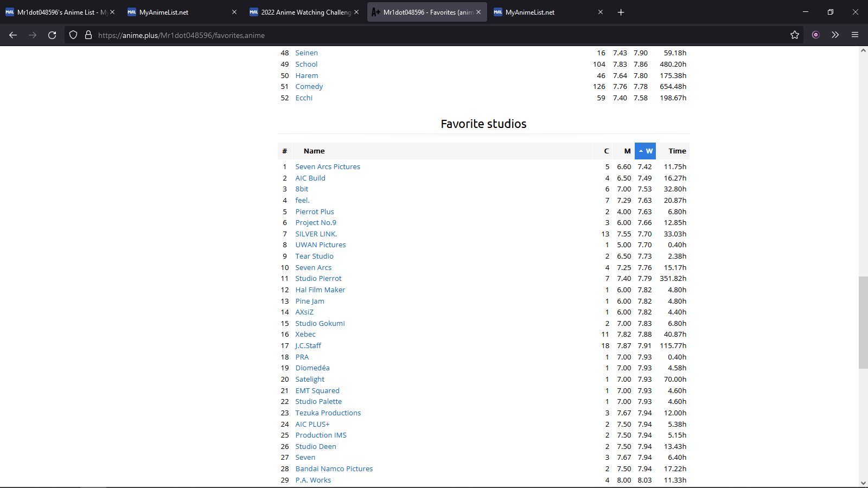Sort the studios table by Name header
Viewport: 868px width, 488px height.
[x=314, y=151]
